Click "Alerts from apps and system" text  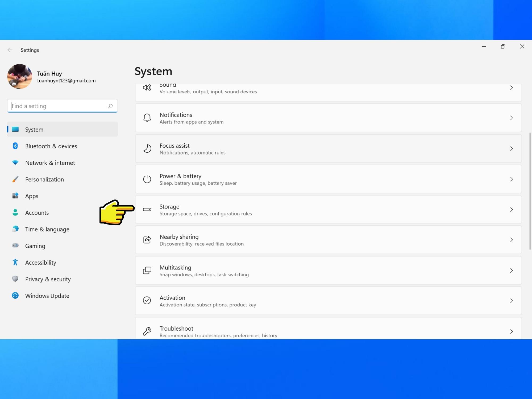pyautogui.click(x=192, y=122)
